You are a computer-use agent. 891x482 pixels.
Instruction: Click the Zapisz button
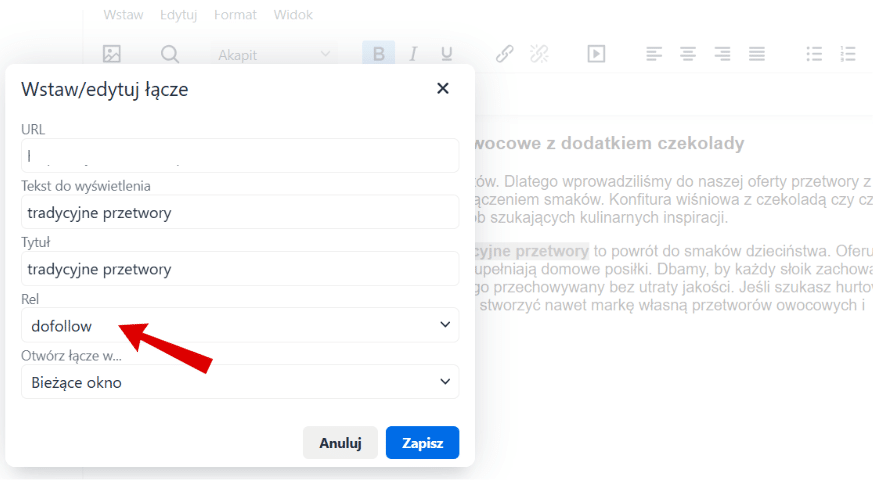click(x=422, y=443)
